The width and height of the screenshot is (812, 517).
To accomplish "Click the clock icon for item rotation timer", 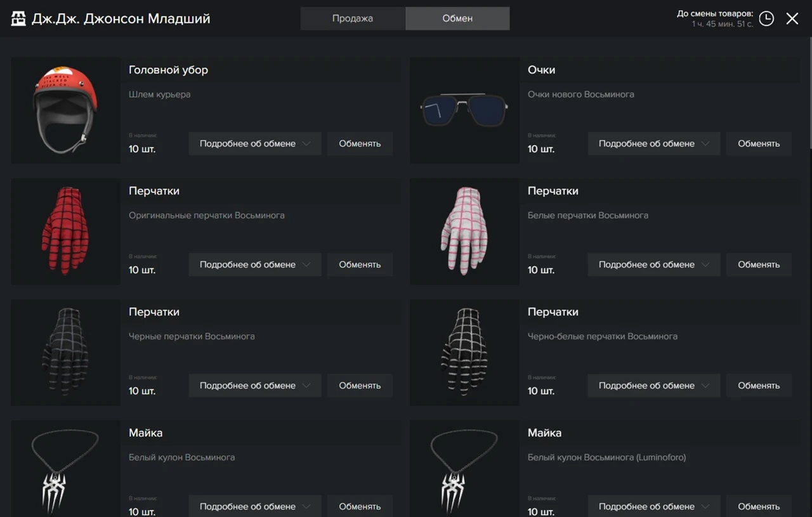I will (766, 18).
